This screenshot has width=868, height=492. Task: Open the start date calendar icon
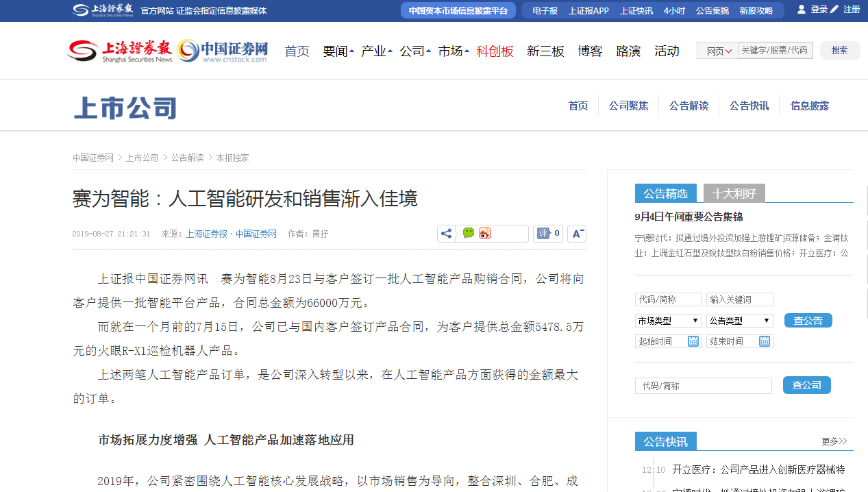(693, 341)
